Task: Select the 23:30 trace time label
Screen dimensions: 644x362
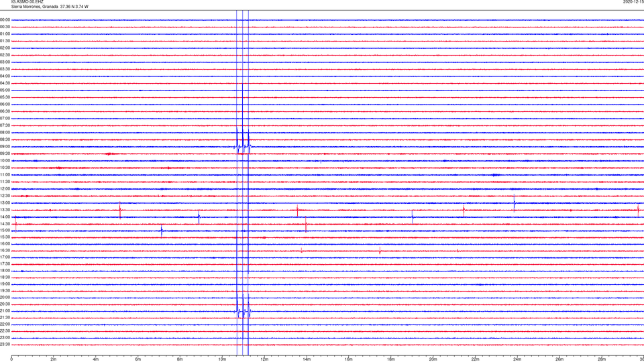Action: point(5,345)
